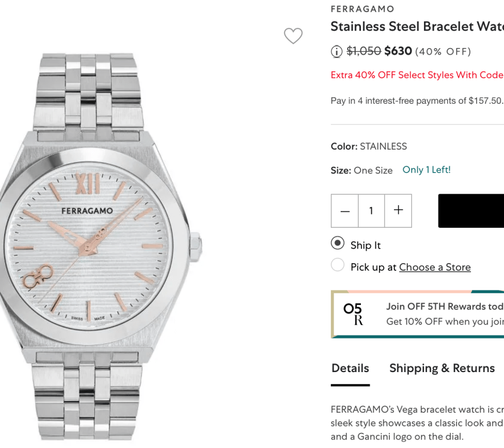
Task: Open the Choose a Store link
Action: pyautogui.click(x=434, y=267)
